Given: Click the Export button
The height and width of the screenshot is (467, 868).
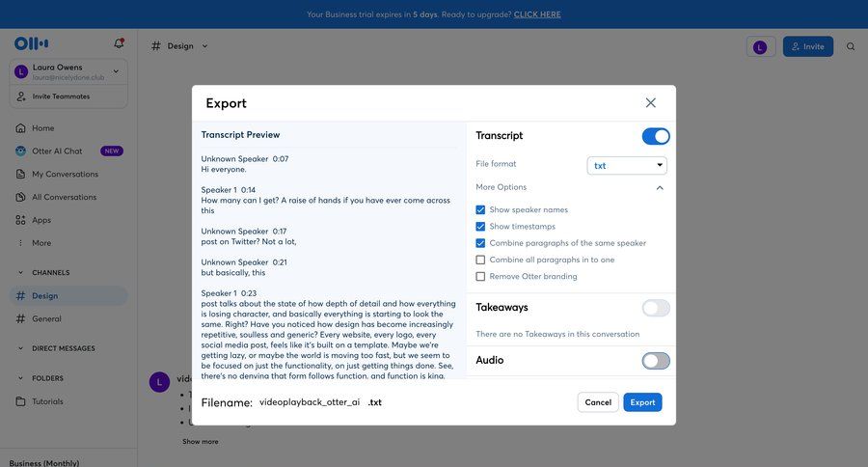Looking at the screenshot, I should click(642, 402).
